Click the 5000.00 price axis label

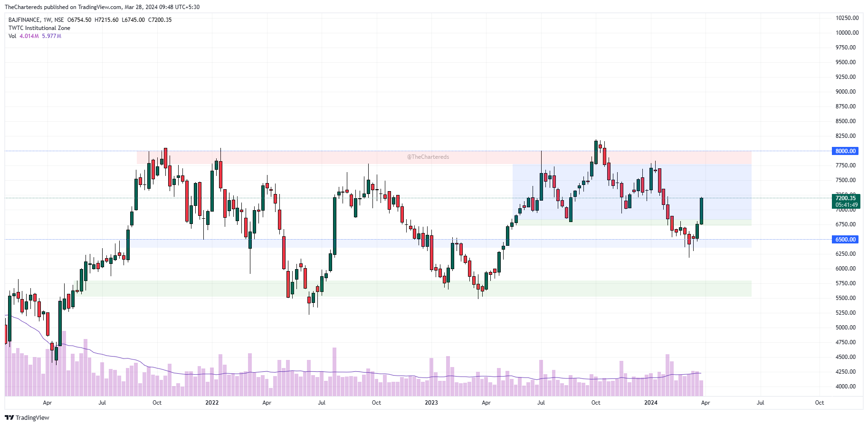pyautogui.click(x=846, y=328)
